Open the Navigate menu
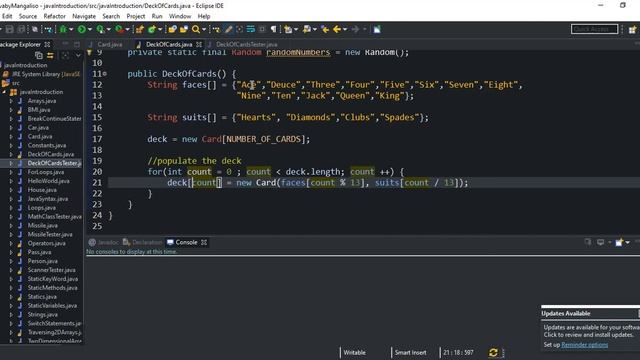Image resolution: width=640 pixels, height=360 pixels. coord(84,16)
